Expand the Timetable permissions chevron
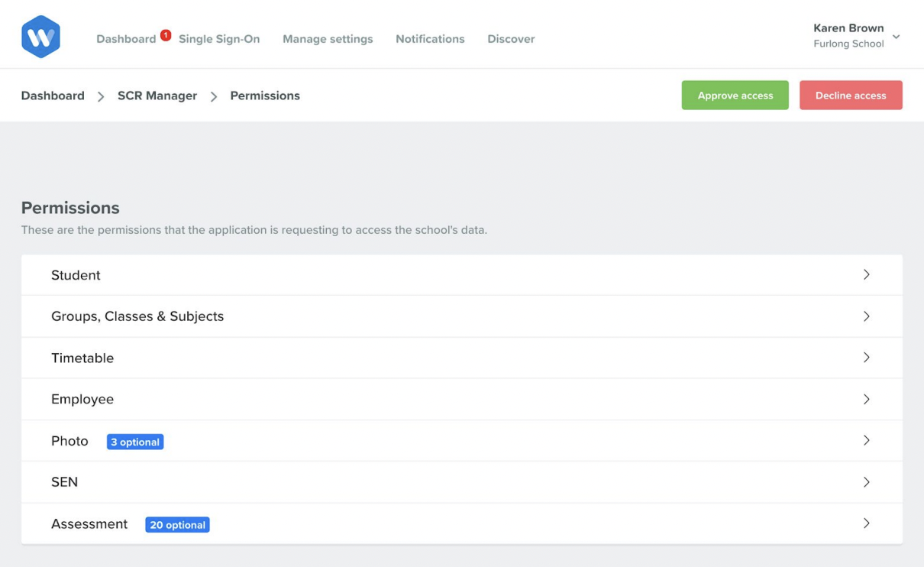This screenshot has width=924, height=567. point(866,358)
